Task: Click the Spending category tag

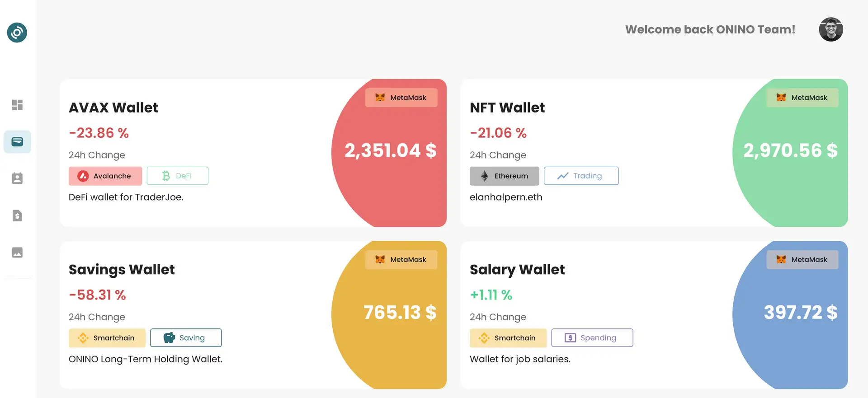Action: click(592, 338)
